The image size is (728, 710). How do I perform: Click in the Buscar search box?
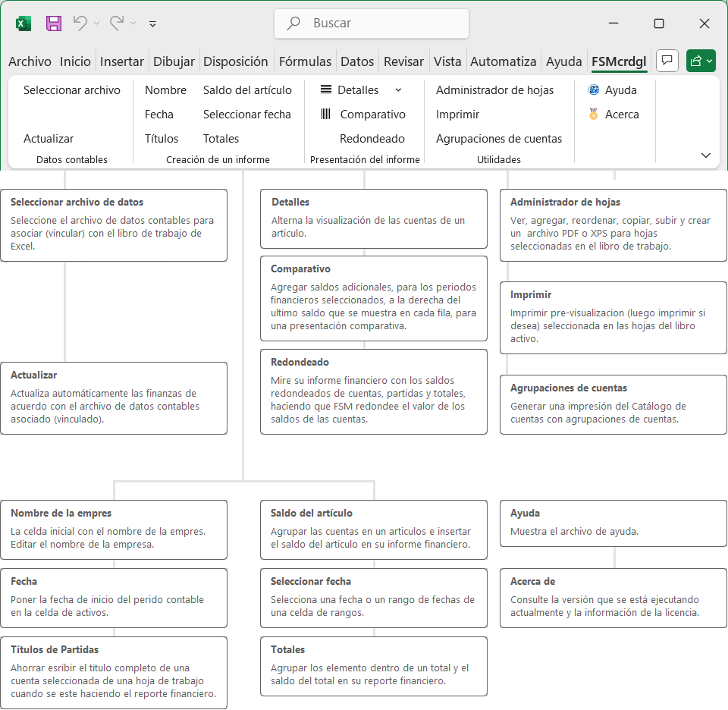(372, 24)
